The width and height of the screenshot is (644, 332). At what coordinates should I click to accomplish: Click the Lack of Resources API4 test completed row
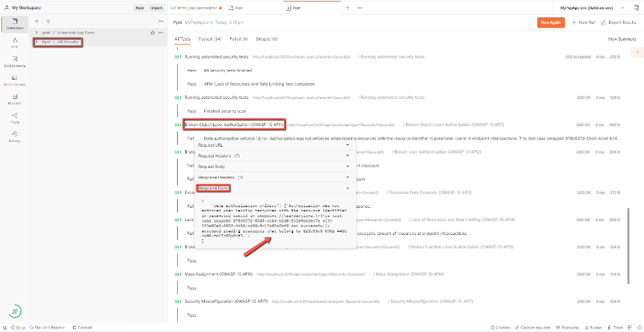pyautogui.click(x=259, y=84)
